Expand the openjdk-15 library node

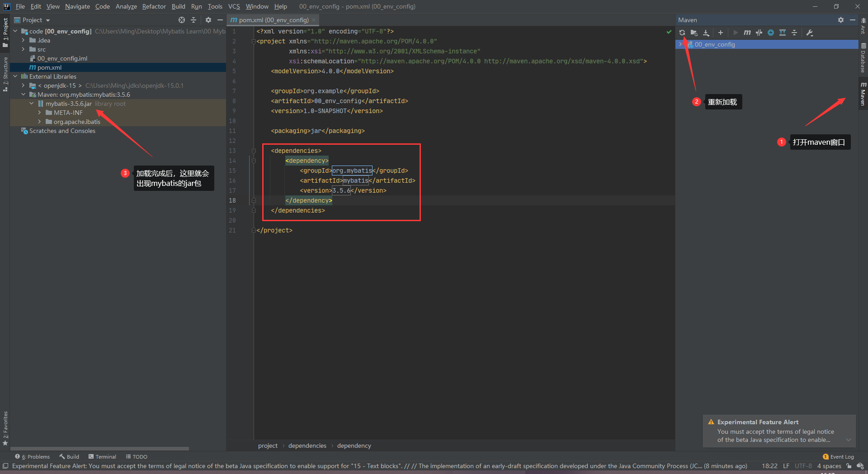24,85
